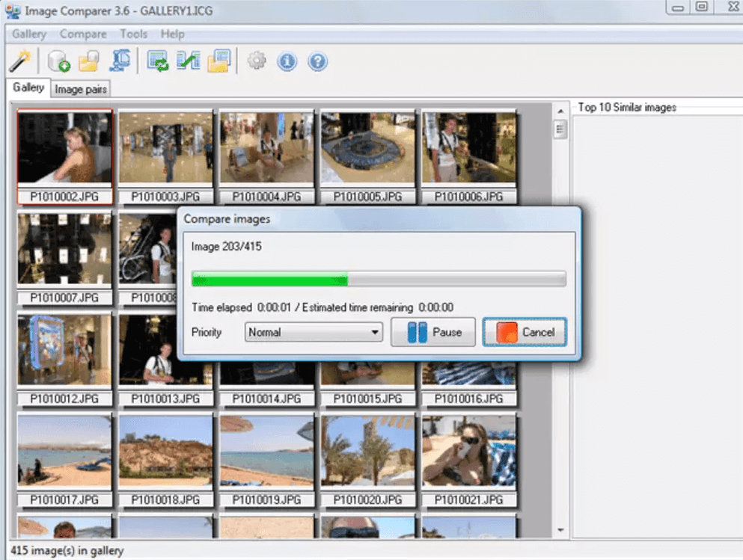
Task: Click gallery scrollbar down arrow
Action: pyautogui.click(x=560, y=530)
